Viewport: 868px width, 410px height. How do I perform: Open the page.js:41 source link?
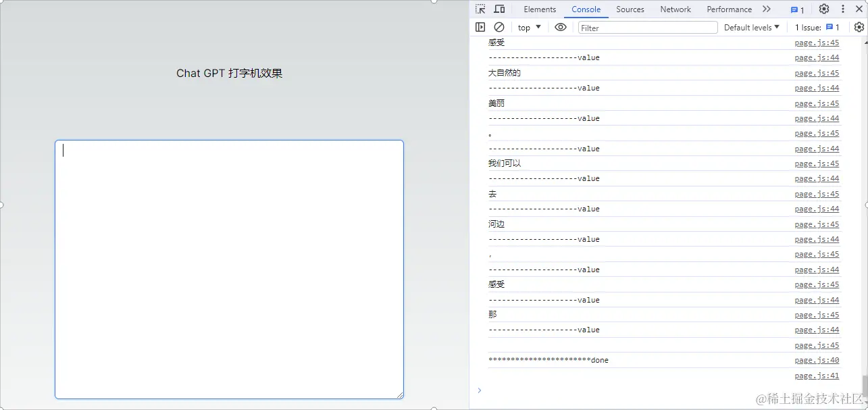[817, 376]
